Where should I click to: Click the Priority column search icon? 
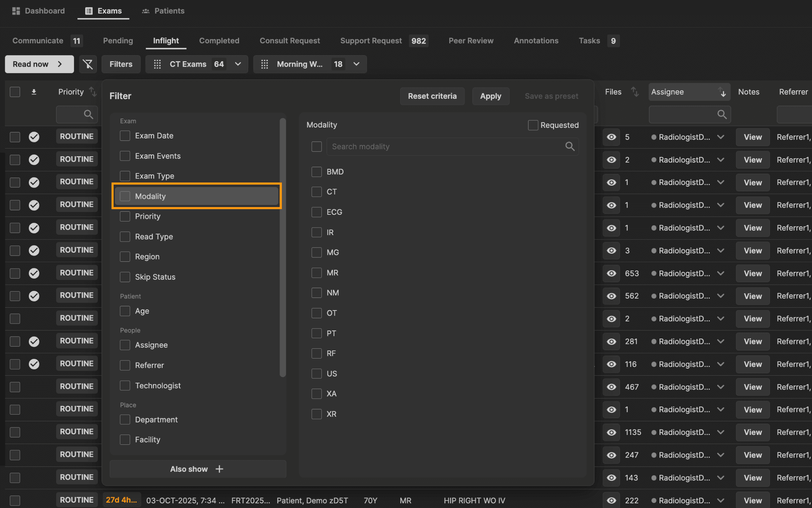(x=88, y=114)
